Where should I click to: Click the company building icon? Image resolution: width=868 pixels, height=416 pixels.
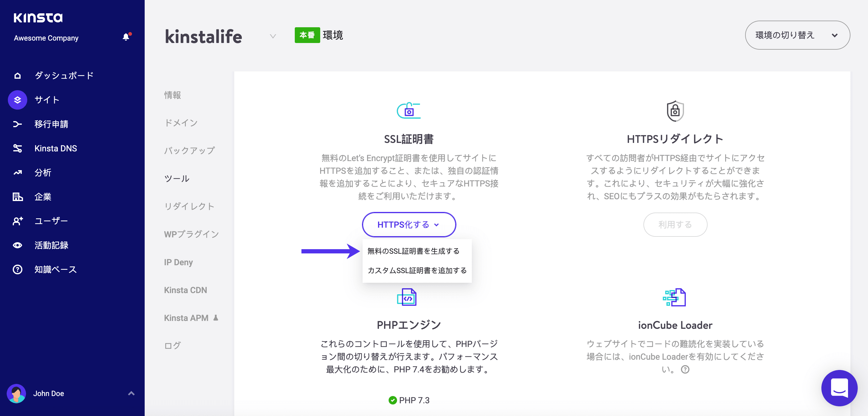pyautogui.click(x=18, y=197)
